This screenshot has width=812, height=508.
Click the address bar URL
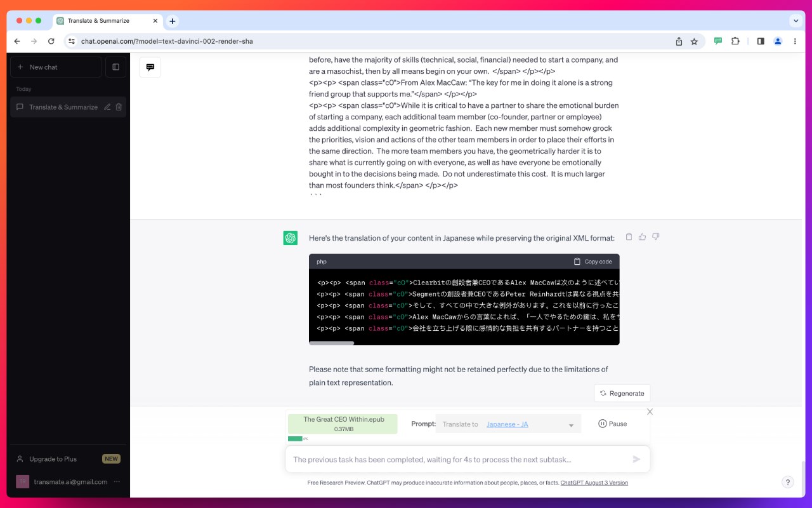coord(167,41)
